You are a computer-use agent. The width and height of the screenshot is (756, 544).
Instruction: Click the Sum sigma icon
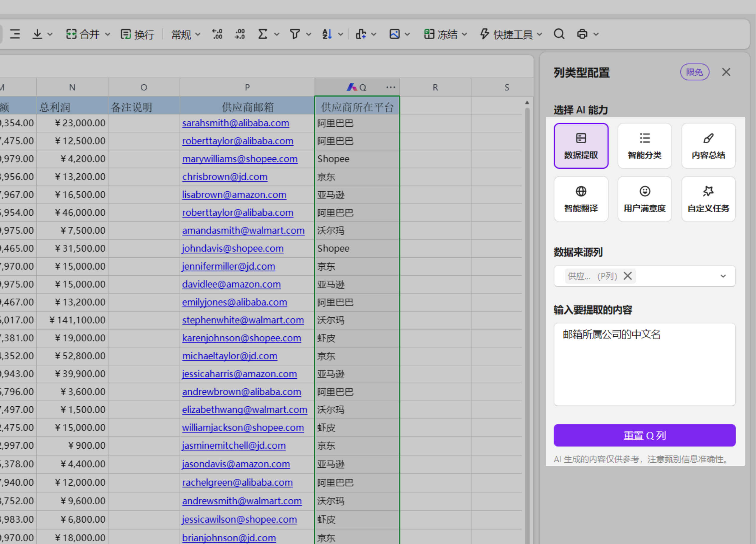tap(263, 34)
